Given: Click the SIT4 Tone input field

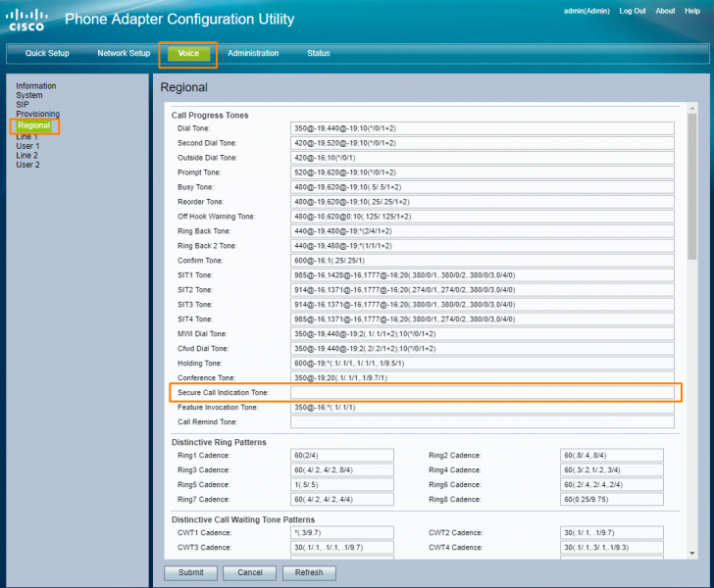Looking at the screenshot, I should click(483, 319).
